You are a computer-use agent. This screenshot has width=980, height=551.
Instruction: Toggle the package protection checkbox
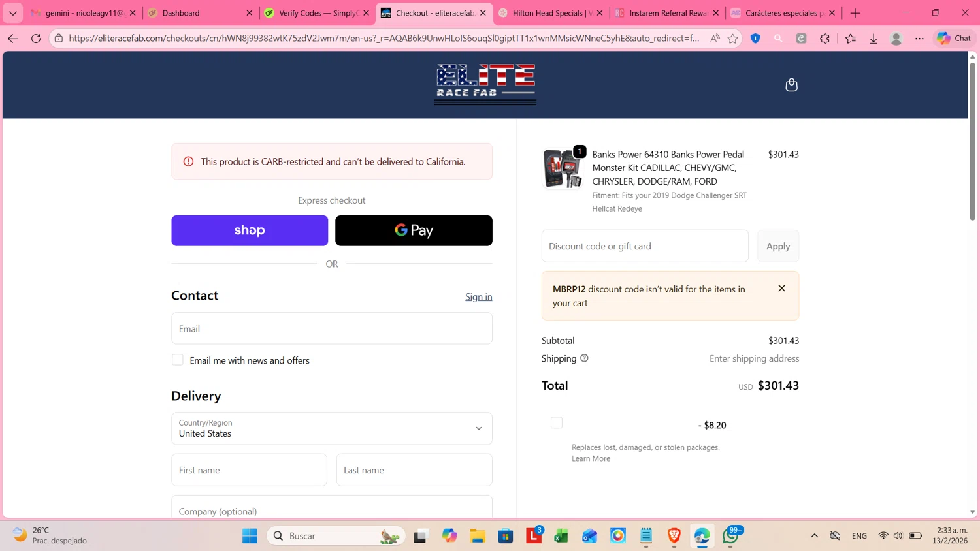[x=557, y=422]
